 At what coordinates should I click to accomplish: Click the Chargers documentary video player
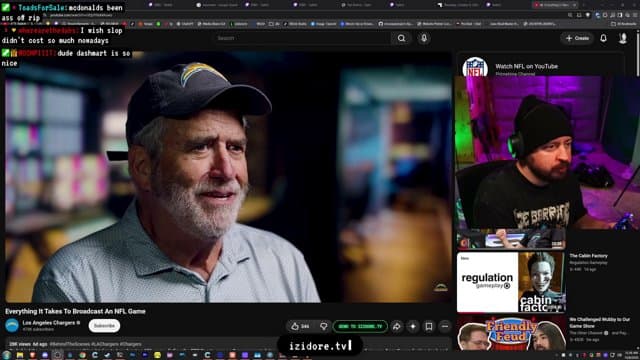(x=229, y=176)
